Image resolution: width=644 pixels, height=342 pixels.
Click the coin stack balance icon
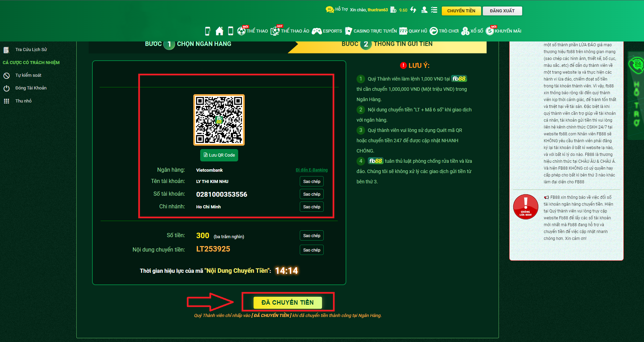click(x=393, y=10)
